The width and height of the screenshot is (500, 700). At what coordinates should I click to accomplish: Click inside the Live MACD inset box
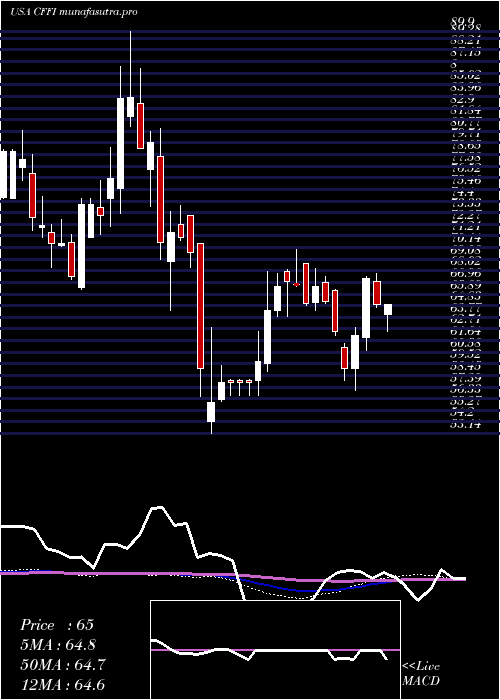pyautogui.click(x=275, y=650)
